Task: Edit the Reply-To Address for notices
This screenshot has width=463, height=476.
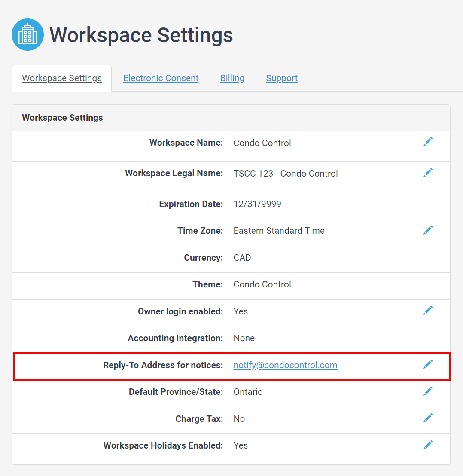Action: pyautogui.click(x=428, y=364)
